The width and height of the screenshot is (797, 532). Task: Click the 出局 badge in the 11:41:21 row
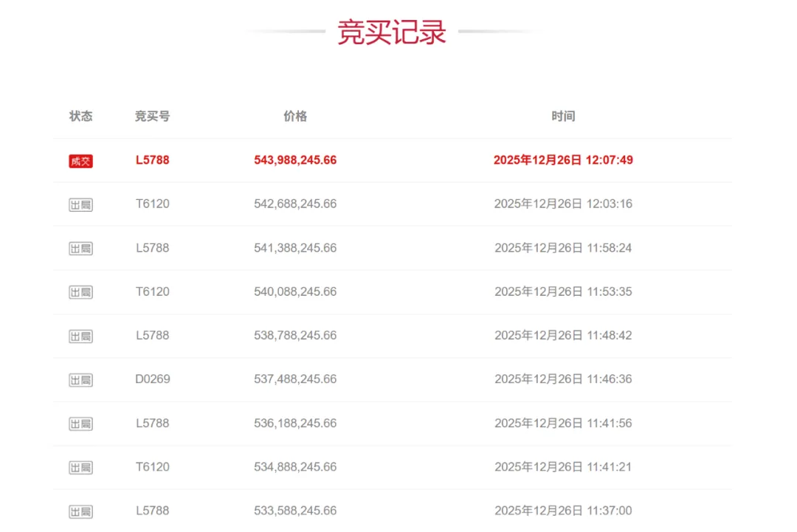coord(81,467)
